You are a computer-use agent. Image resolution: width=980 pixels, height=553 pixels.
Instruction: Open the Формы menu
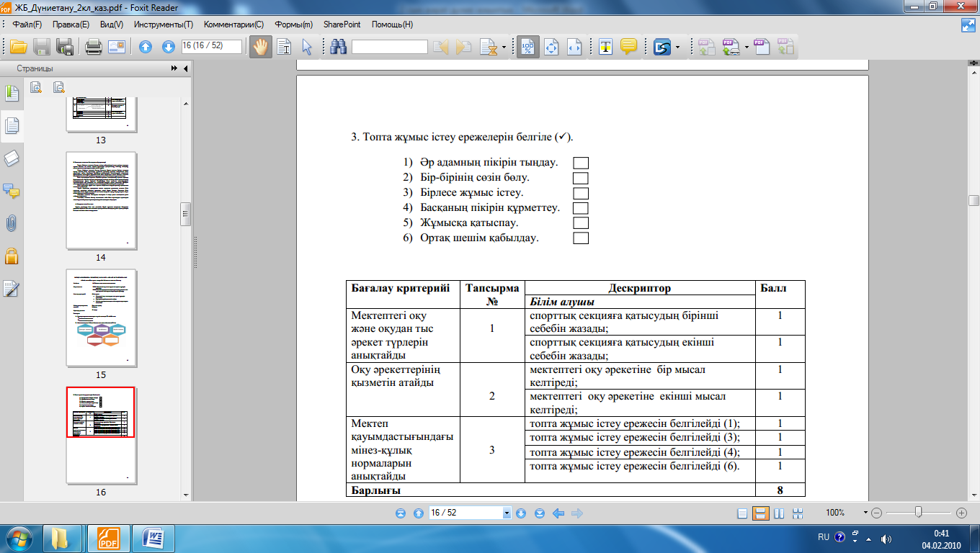(293, 24)
